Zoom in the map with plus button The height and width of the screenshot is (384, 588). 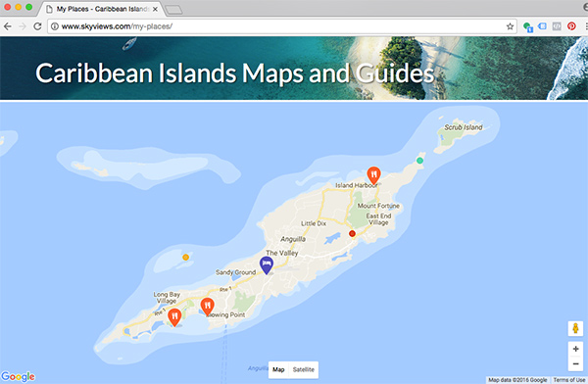[575, 349]
